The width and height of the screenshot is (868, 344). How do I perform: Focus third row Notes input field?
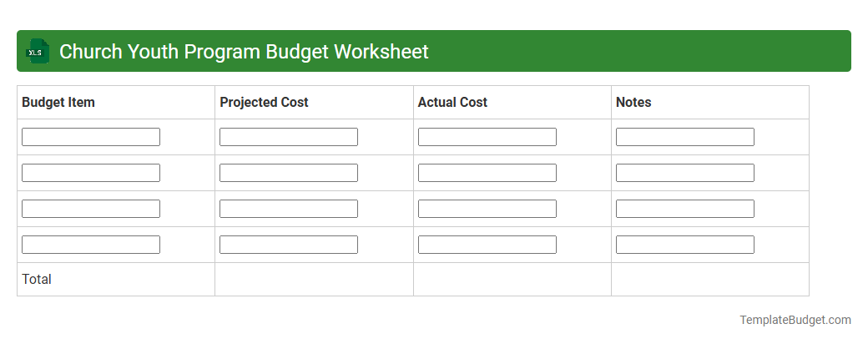pos(684,209)
